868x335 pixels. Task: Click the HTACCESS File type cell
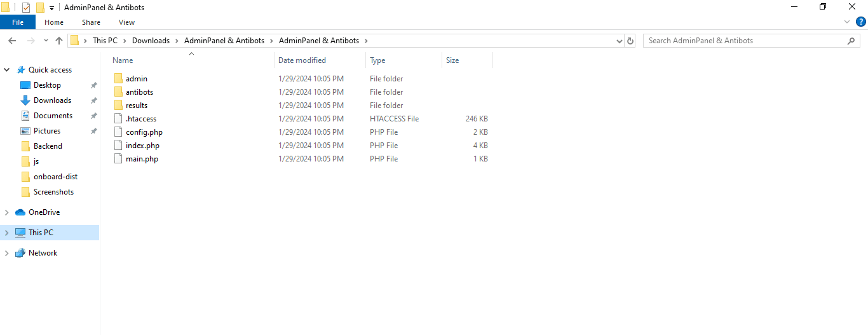coord(394,119)
